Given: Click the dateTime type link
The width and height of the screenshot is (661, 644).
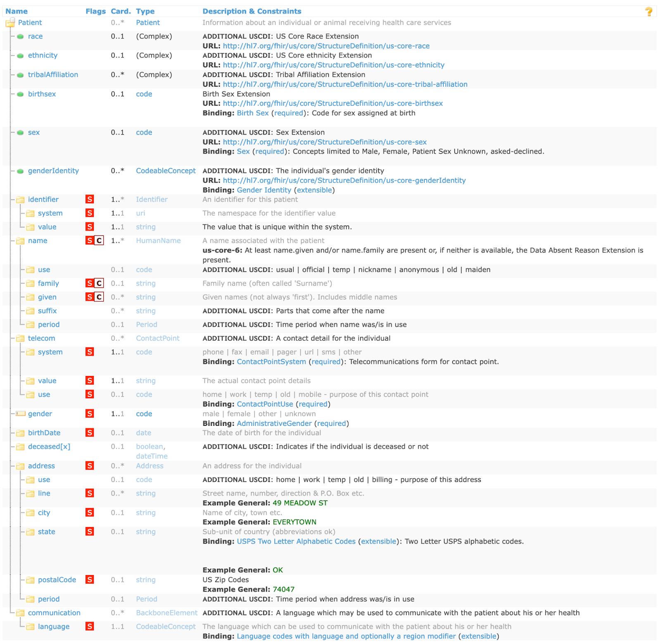Looking at the screenshot, I should [152, 456].
